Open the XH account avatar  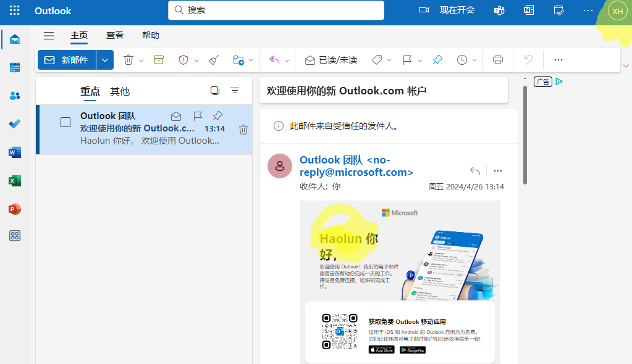(x=618, y=11)
